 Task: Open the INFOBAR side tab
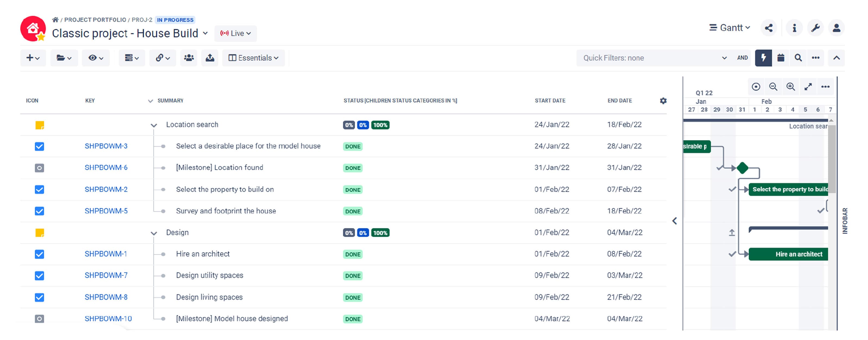coord(845,221)
